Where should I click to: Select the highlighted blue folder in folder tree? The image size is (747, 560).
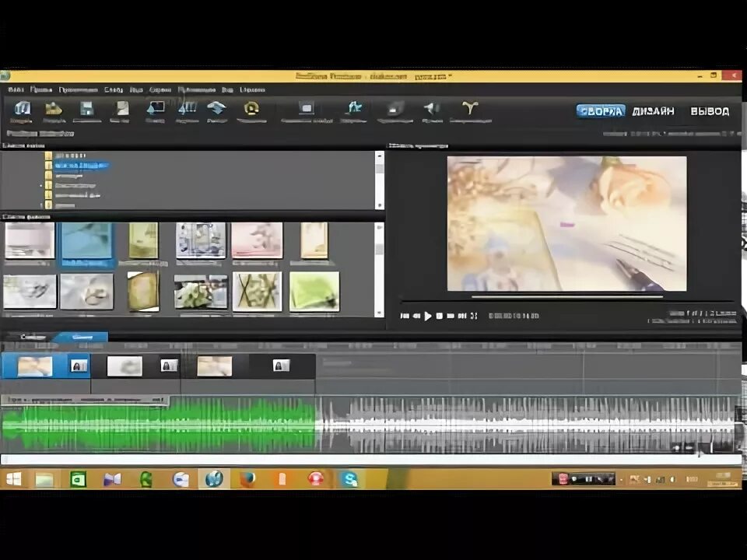pyautogui.click(x=82, y=166)
